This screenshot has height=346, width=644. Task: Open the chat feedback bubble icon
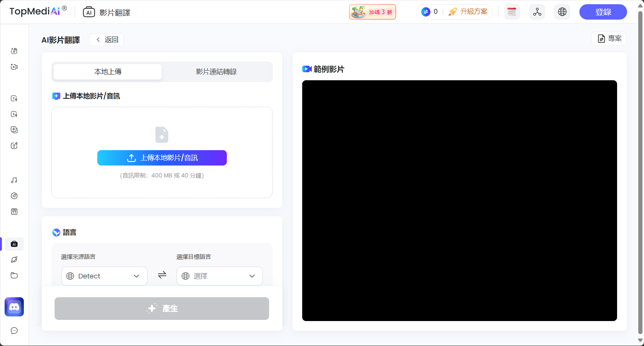point(14,331)
